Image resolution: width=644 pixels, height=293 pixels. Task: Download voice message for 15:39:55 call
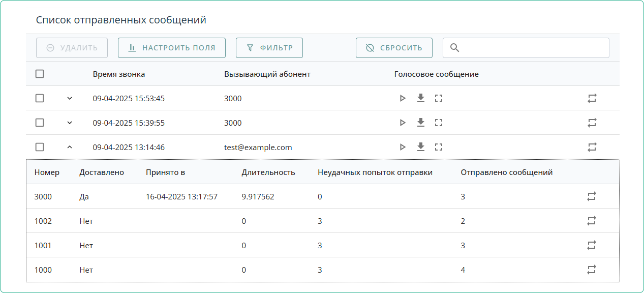click(x=420, y=123)
